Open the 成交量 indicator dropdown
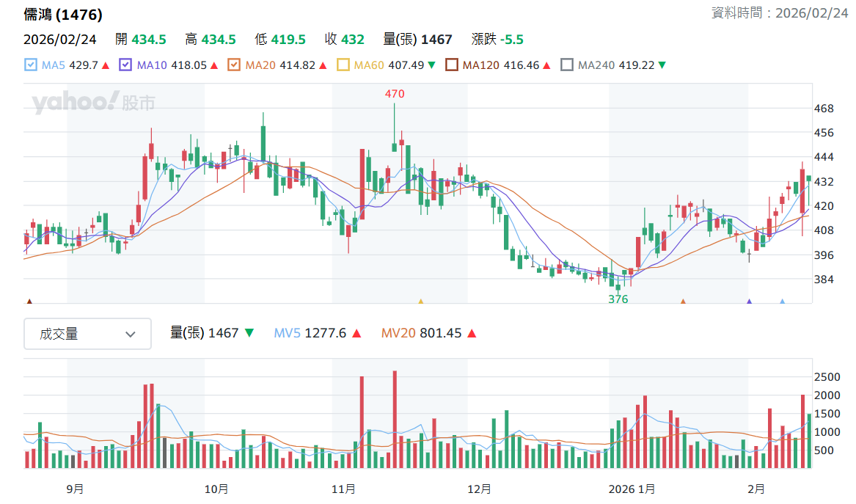This screenshot has height=504, width=856. [87, 334]
